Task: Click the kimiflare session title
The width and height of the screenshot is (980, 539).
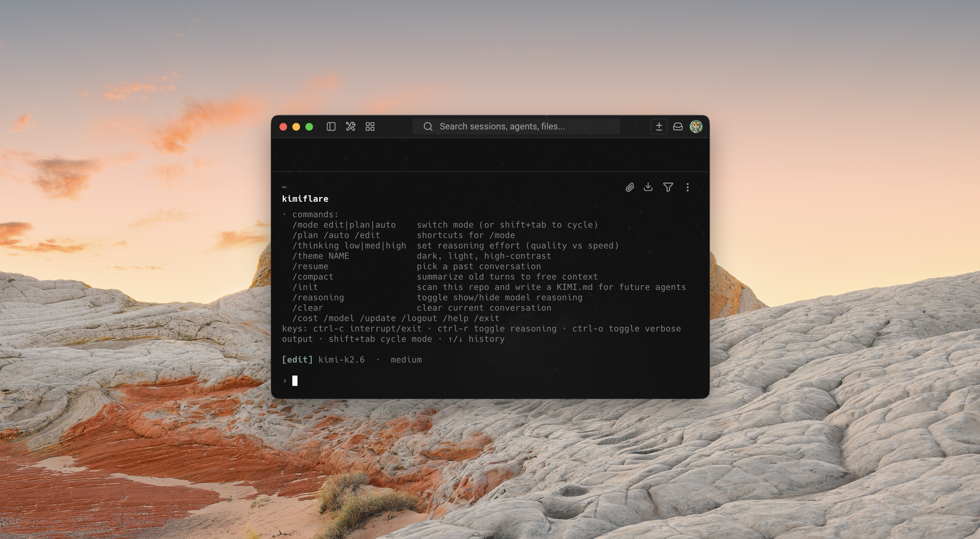Action: pyautogui.click(x=305, y=199)
